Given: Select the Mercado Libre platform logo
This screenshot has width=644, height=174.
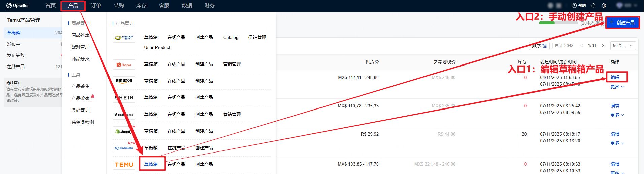Looking at the screenshot, I should (124, 38).
